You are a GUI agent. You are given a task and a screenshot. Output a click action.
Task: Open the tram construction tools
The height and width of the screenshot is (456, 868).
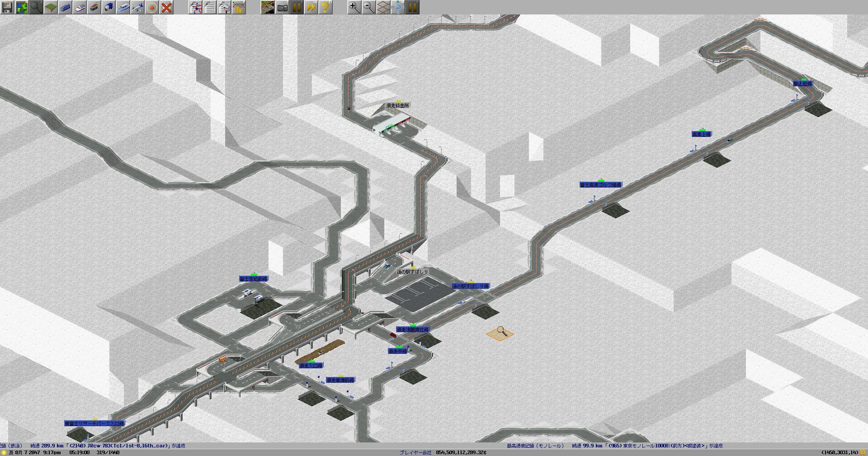click(94, 7)
